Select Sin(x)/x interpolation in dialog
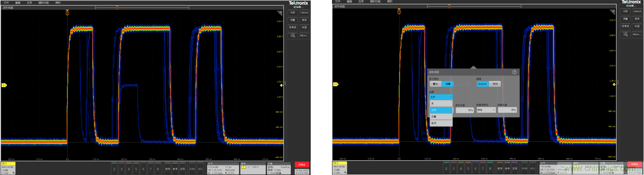The image size is (644, 175). (483, 84)
